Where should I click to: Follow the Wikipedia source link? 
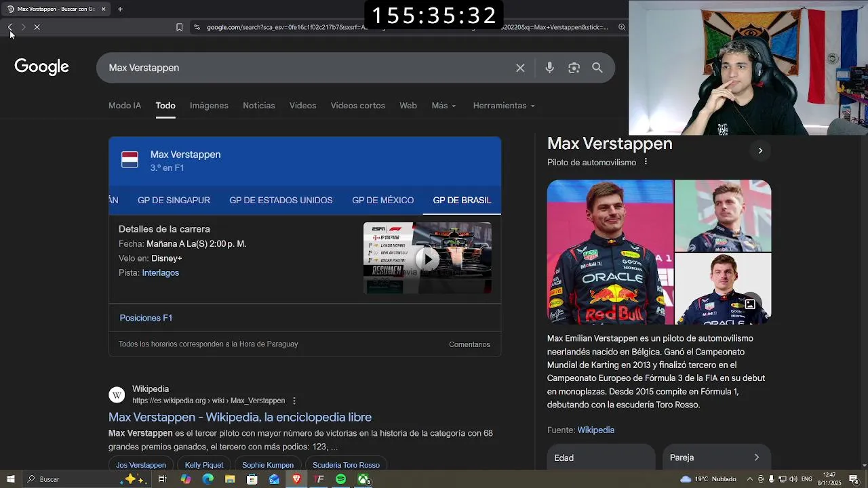(595, 430)
